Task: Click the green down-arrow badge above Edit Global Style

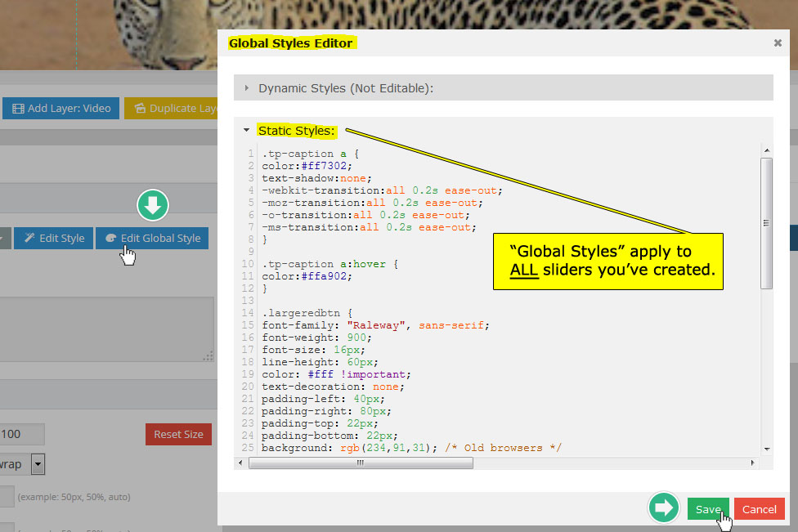Action: (x=153, y=205)
